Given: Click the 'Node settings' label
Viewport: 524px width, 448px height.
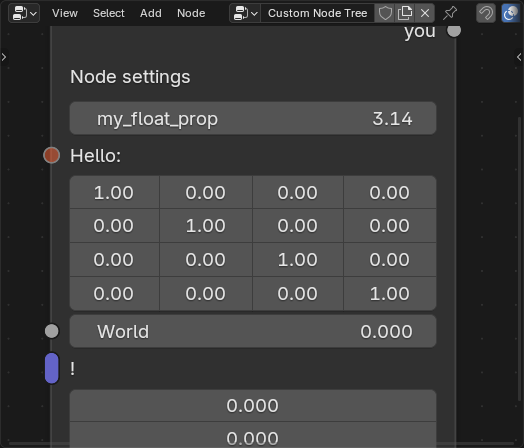Looking at the screenshot, I should [x=130, y=77].
